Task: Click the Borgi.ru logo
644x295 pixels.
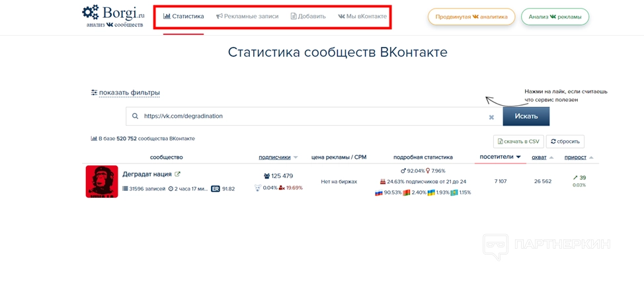Action: coord(113,16)
